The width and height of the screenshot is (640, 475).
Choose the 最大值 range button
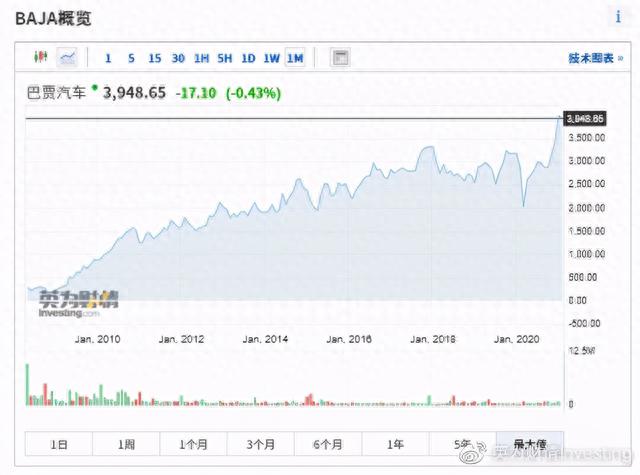529,444
